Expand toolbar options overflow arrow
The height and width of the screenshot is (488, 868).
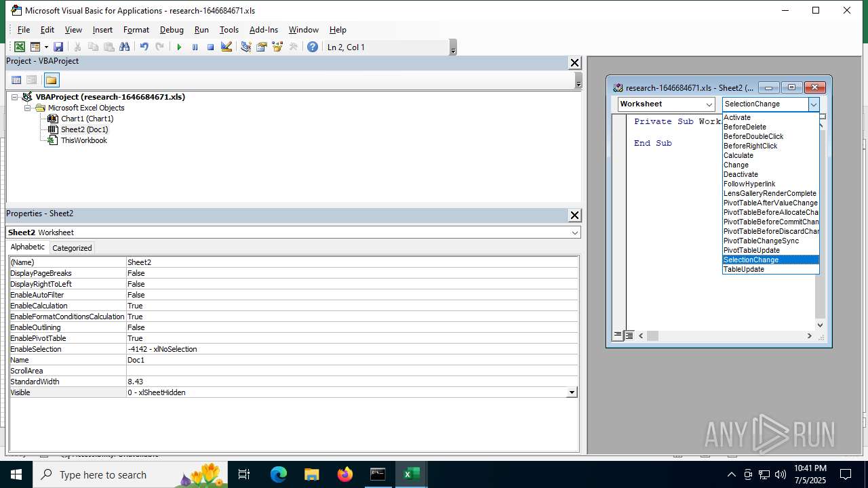[x=453, y=47]
